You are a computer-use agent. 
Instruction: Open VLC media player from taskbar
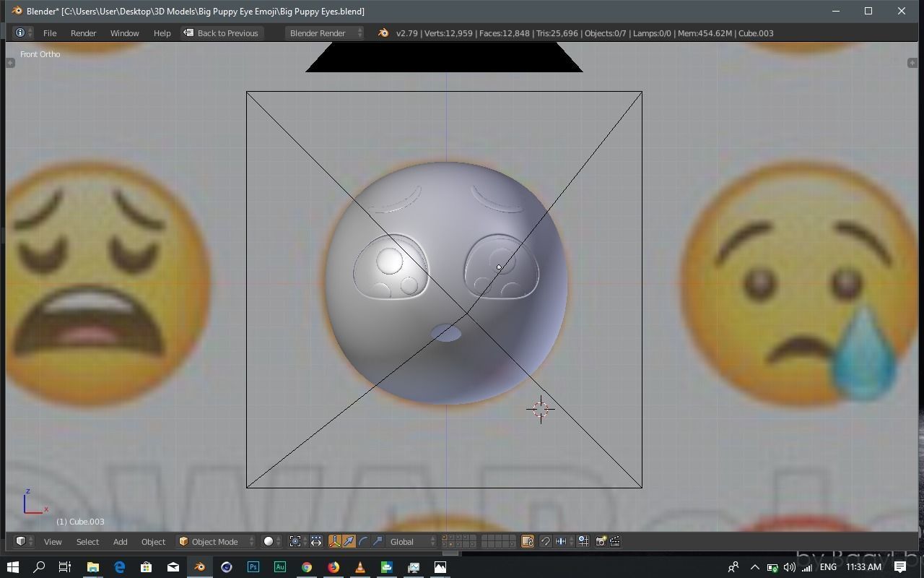click(359, 567)
